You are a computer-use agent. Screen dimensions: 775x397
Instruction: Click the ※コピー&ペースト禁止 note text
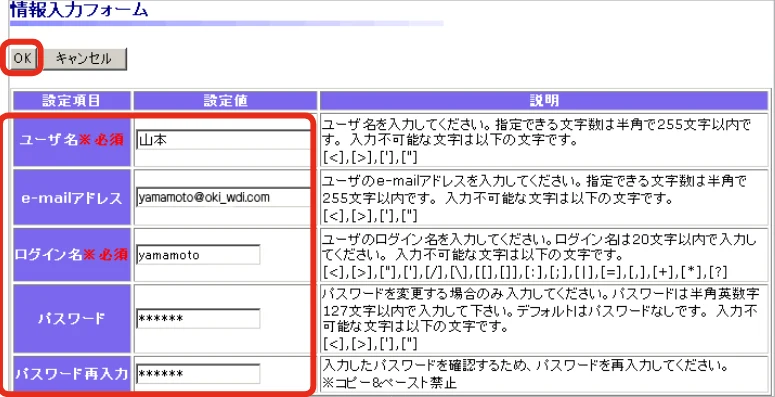[x=389, y=382]
